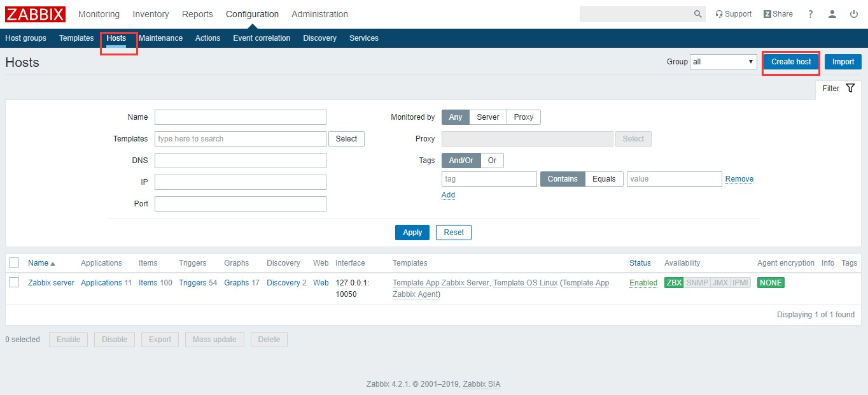The height and width of the screenshot is (395, 868).
Task: Focus the Templates search field
Action: (x=241, y=139)
